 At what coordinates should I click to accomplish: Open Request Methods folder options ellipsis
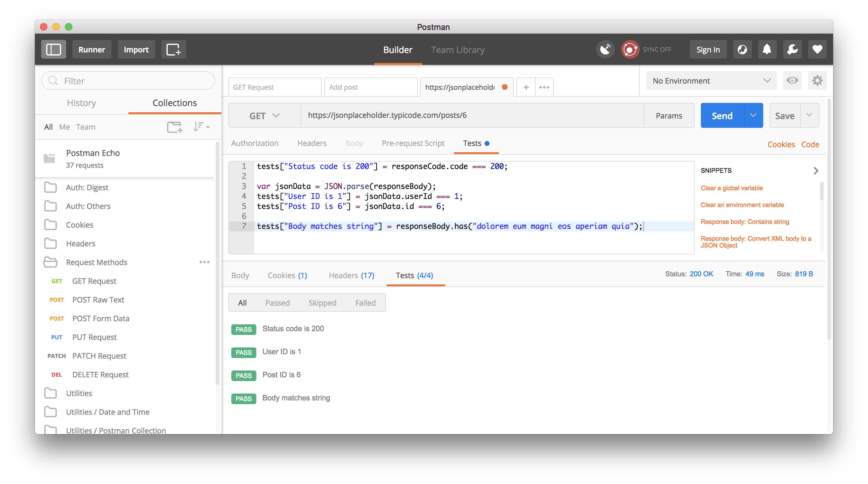click(204, 262)
